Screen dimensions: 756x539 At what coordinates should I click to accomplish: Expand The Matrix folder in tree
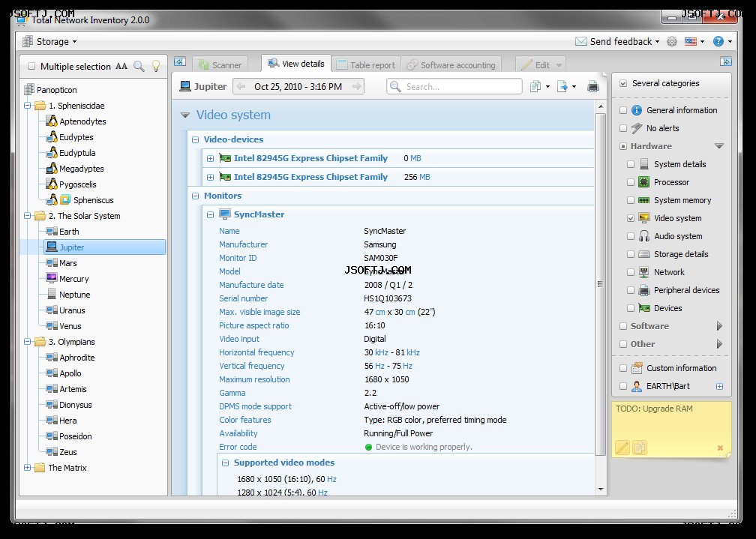[28, 468]
